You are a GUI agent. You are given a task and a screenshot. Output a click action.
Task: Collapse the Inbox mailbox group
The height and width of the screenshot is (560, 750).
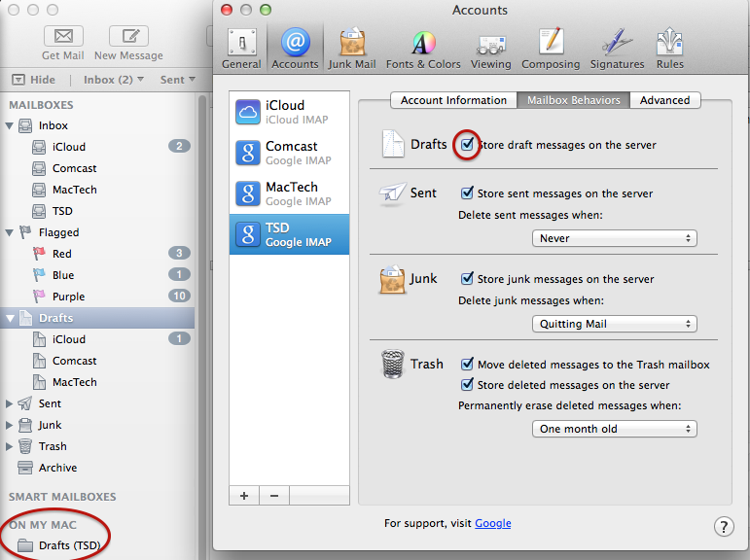(x=9, y=125)
